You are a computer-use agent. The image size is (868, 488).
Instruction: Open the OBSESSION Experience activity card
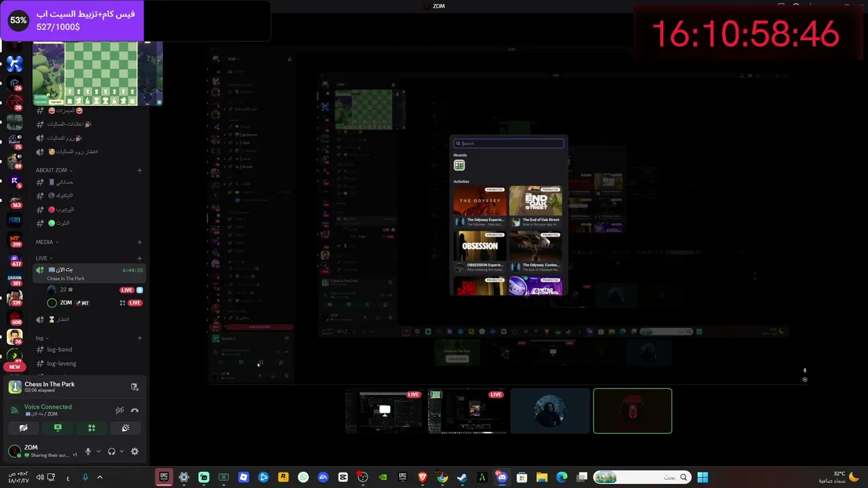479,251
